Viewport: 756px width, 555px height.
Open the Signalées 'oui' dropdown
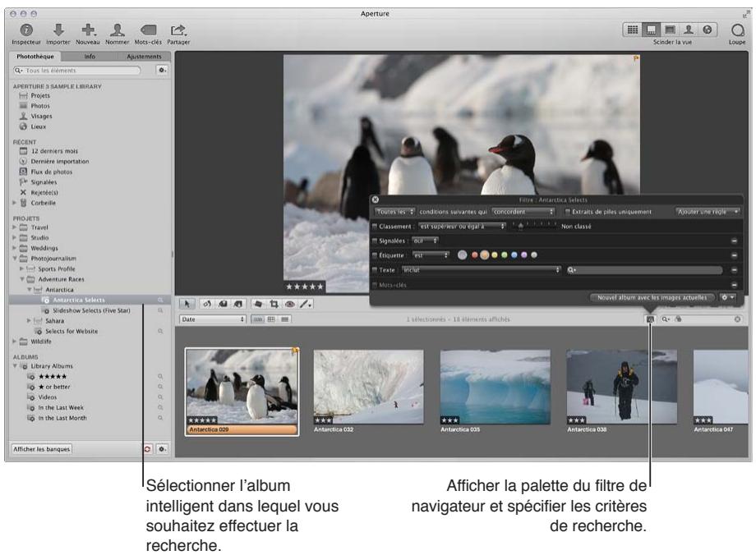click(x=425, y=241)
